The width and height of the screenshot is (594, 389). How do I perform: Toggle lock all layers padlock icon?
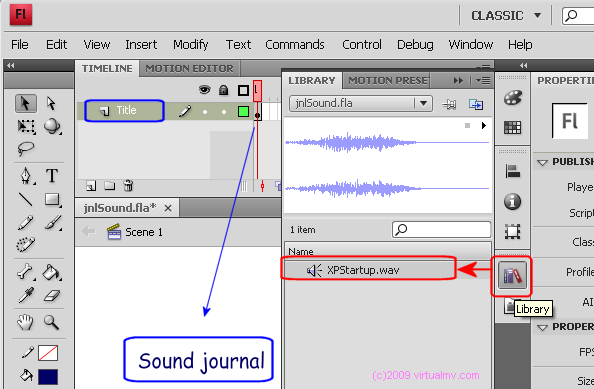pyautogui.click(x=224, y=90)
